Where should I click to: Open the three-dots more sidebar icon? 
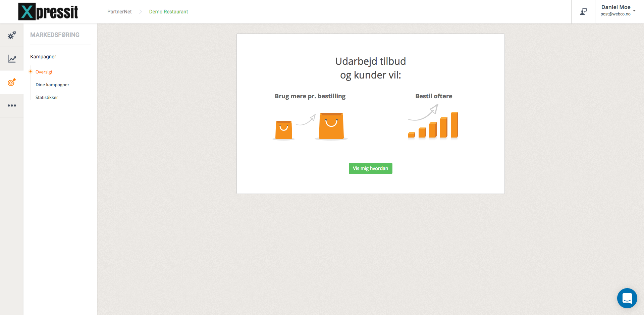(12, 105)
